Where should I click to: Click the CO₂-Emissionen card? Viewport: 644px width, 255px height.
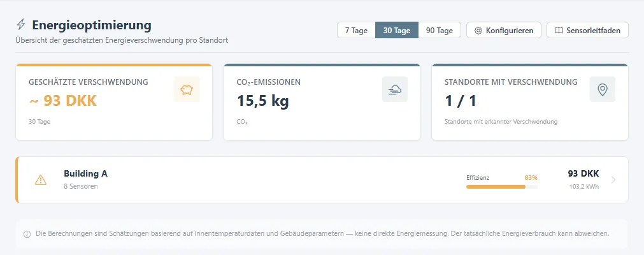322,102
